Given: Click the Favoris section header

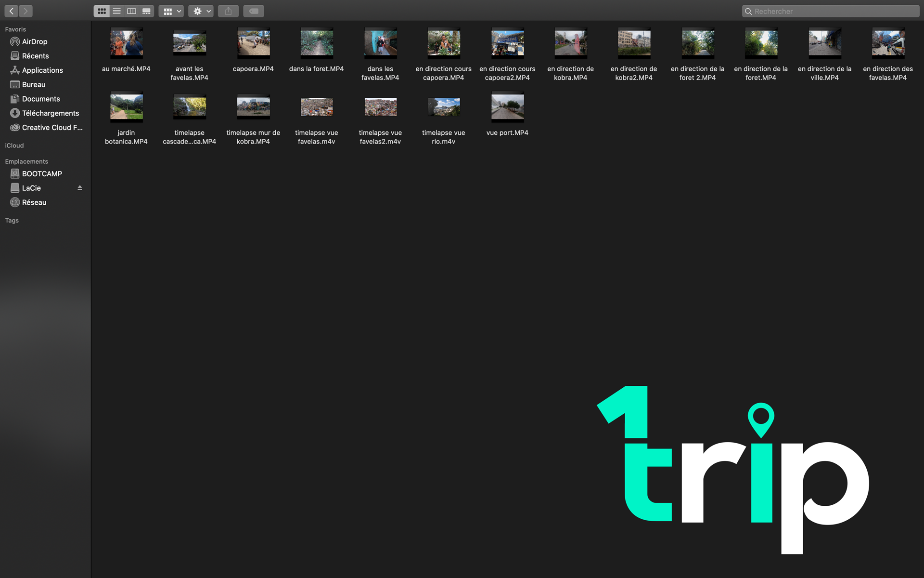Looking at the screenshot, I should tap(15, 29).
